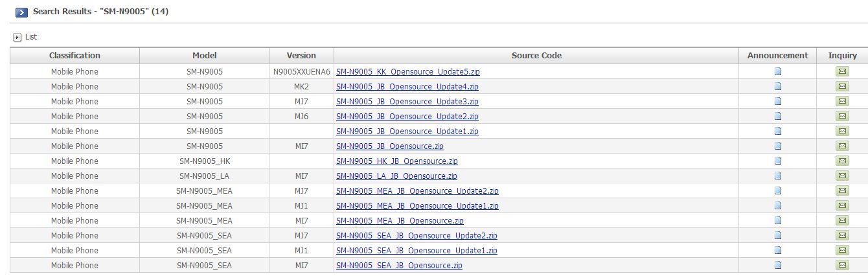Click the blue arrow beside Search Results

coord(21,12)
